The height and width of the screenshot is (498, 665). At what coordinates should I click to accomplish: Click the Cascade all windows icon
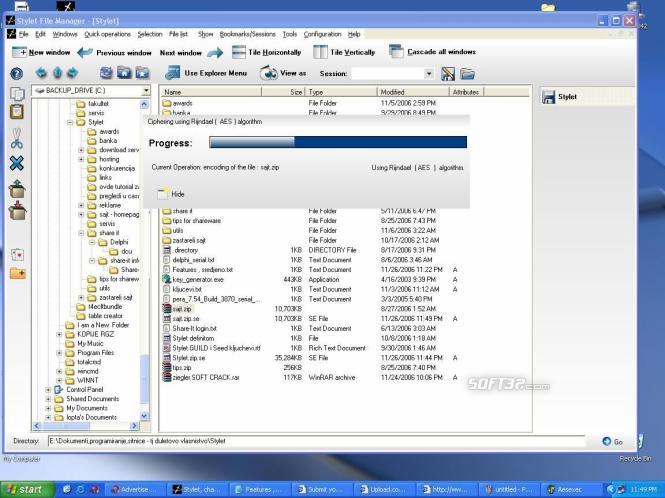point(396,52)
